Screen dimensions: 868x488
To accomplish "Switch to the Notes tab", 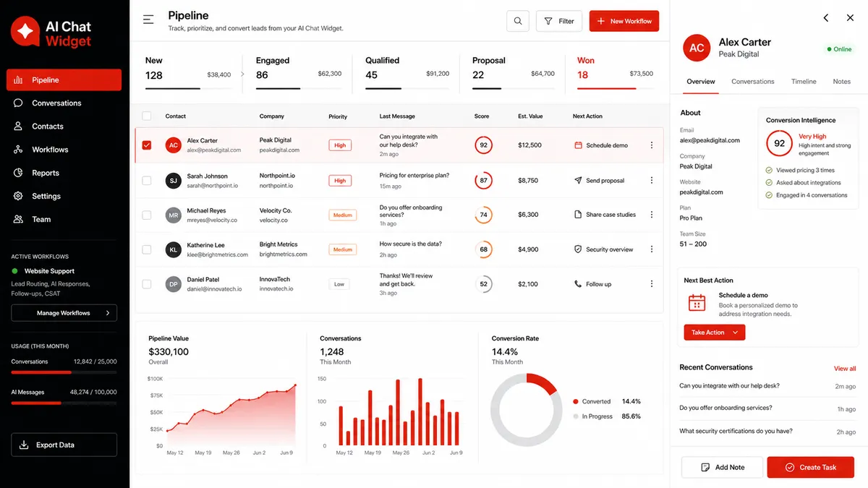I will pos(842,82).
